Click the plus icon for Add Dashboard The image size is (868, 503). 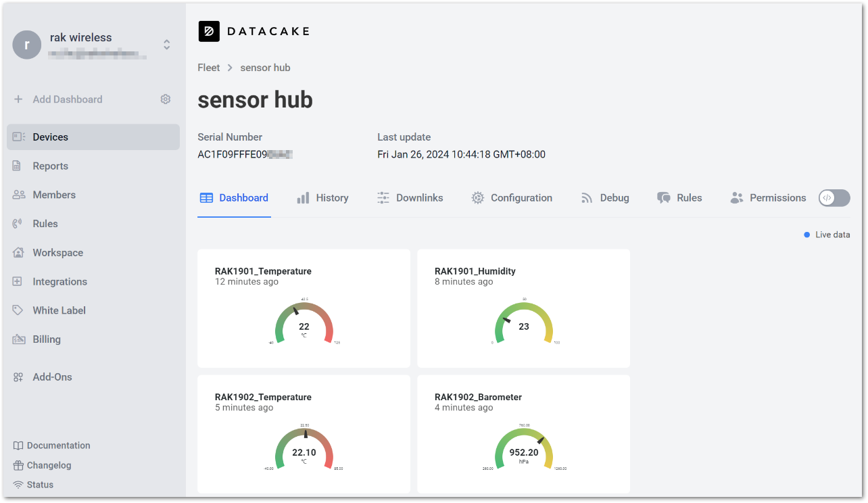[x=18, y=99]
